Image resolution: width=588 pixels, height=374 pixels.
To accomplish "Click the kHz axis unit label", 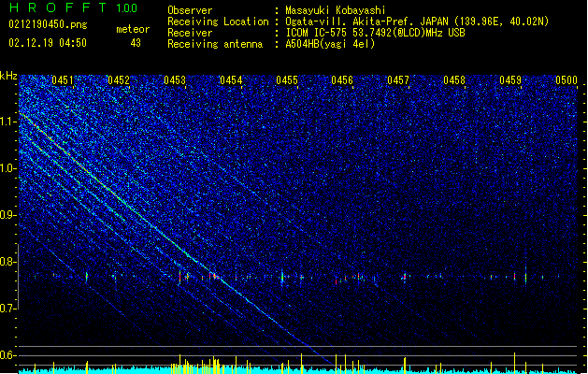I will [8, 76].
